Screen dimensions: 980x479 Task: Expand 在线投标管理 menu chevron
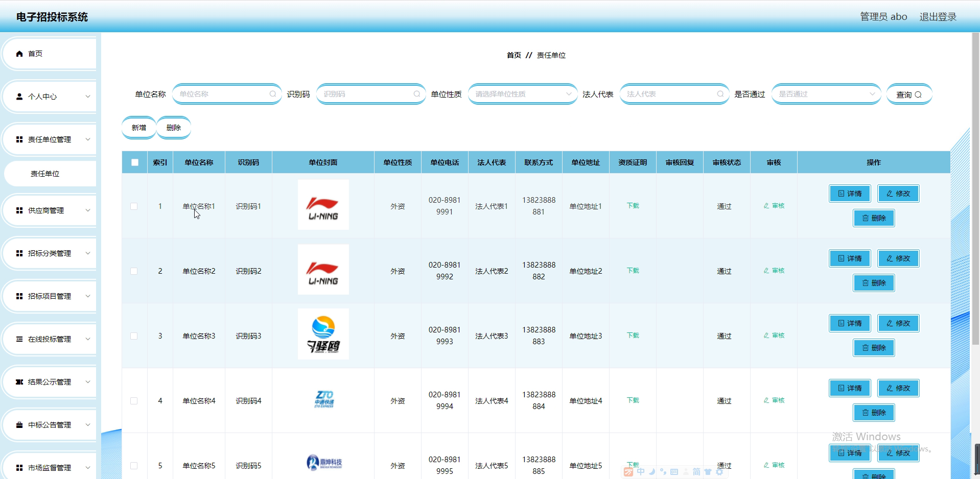coord(88,339)
